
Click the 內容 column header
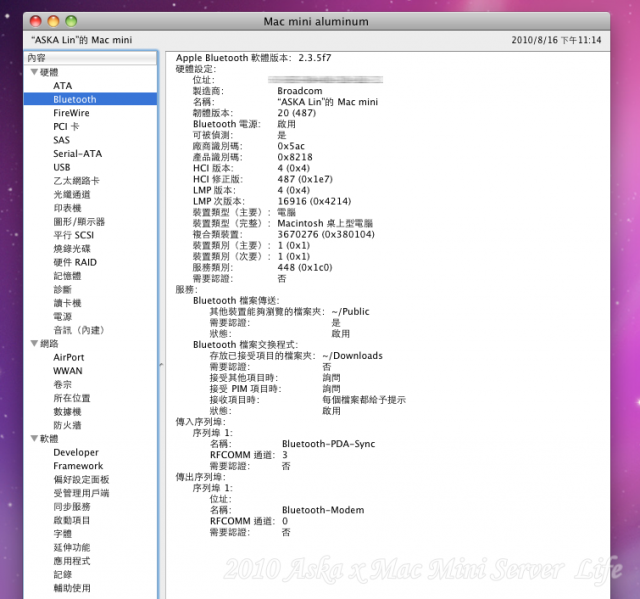pos(90,58)
